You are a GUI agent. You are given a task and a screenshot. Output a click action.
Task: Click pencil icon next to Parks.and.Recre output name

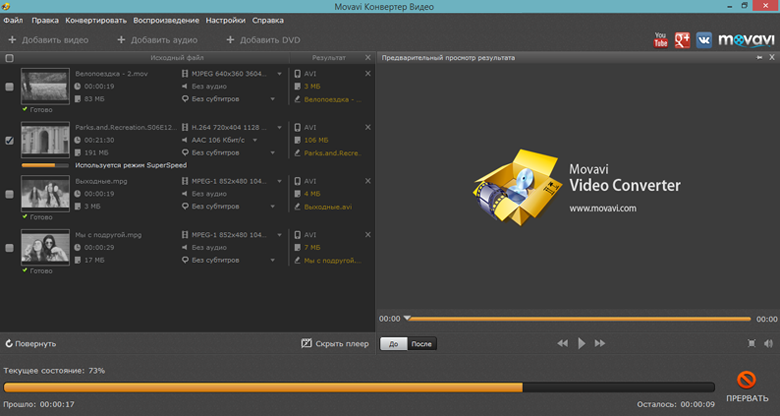(297, 153)
